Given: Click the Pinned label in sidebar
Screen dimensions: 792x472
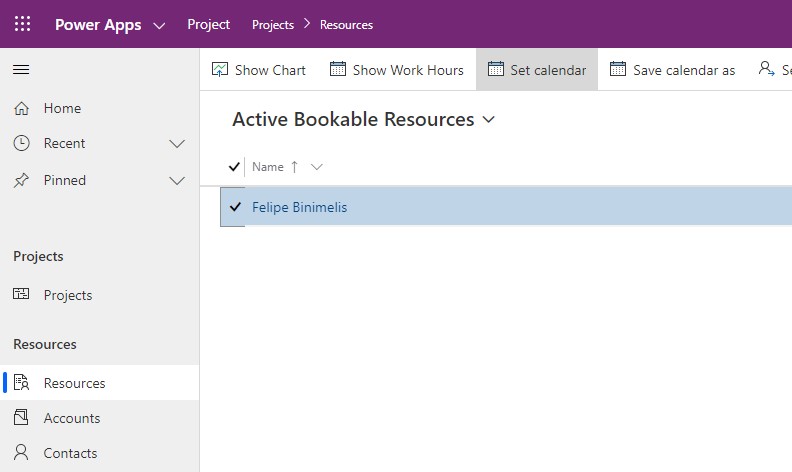Looking at the screenshot, I should pos(65,180).
